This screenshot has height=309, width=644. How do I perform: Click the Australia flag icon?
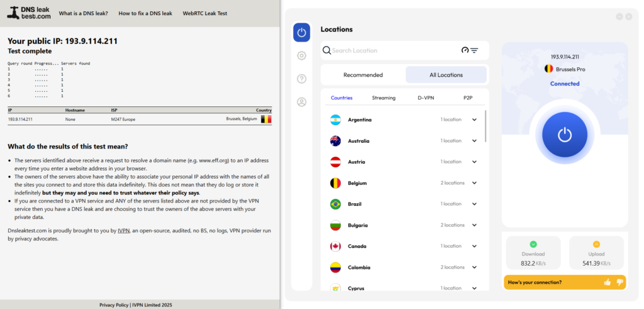(336, 141)
